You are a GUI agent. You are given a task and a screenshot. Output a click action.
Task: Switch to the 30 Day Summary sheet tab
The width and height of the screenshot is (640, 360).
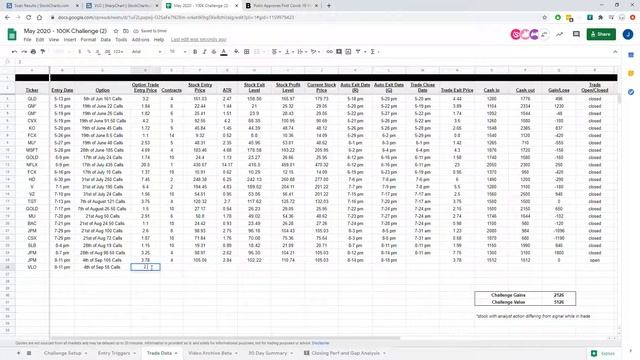(x=268, y=353)
